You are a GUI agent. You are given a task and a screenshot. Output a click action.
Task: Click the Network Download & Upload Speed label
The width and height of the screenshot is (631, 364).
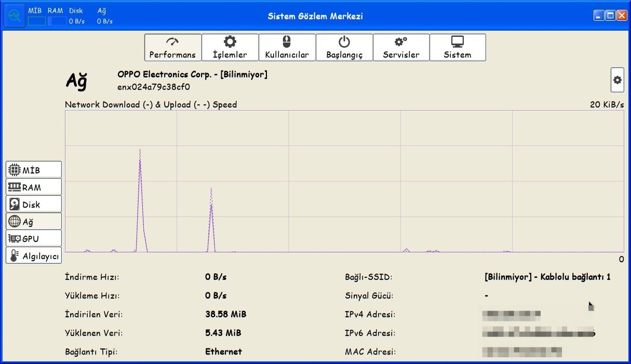click(x=151, y=104)
